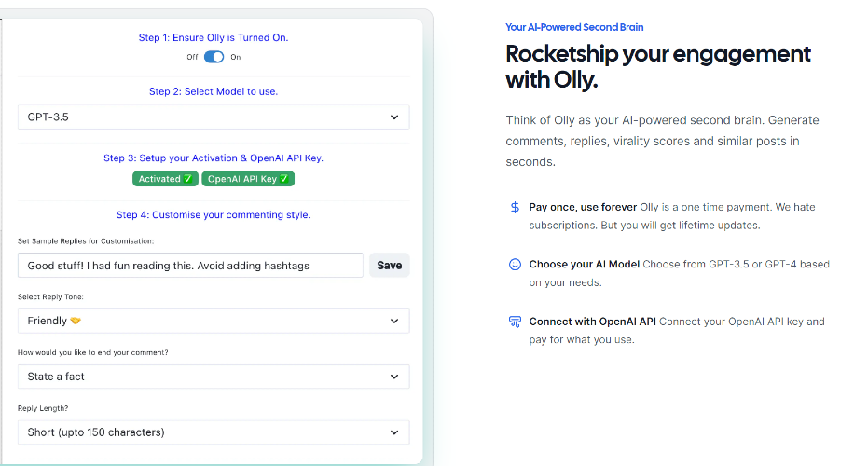The image size is (868, 466).
Task: Click the Off label beside the switch
Action: point(192,57)
